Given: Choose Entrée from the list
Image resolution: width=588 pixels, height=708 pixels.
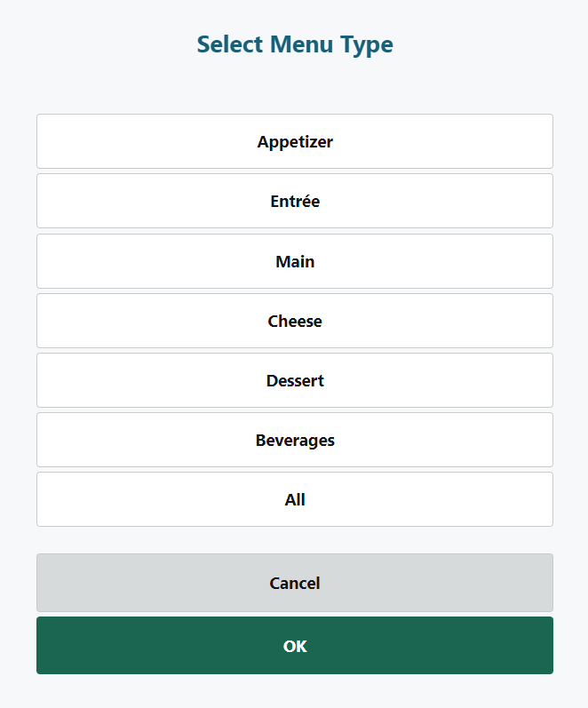Looking at the screenshot, I should click(x=295, y=201).
